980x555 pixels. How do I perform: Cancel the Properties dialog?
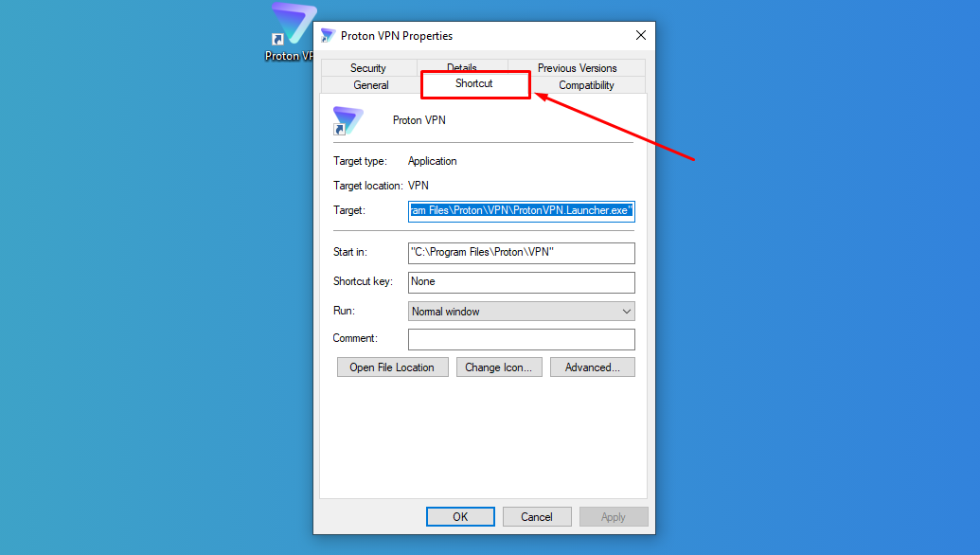click(537, 517)
